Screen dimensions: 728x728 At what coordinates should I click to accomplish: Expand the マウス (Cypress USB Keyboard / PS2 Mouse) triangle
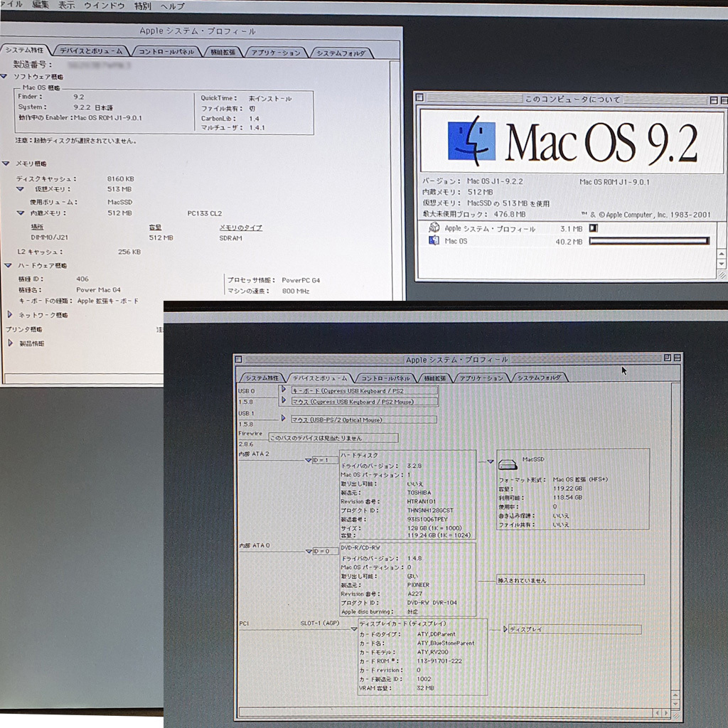click(284, 400)
